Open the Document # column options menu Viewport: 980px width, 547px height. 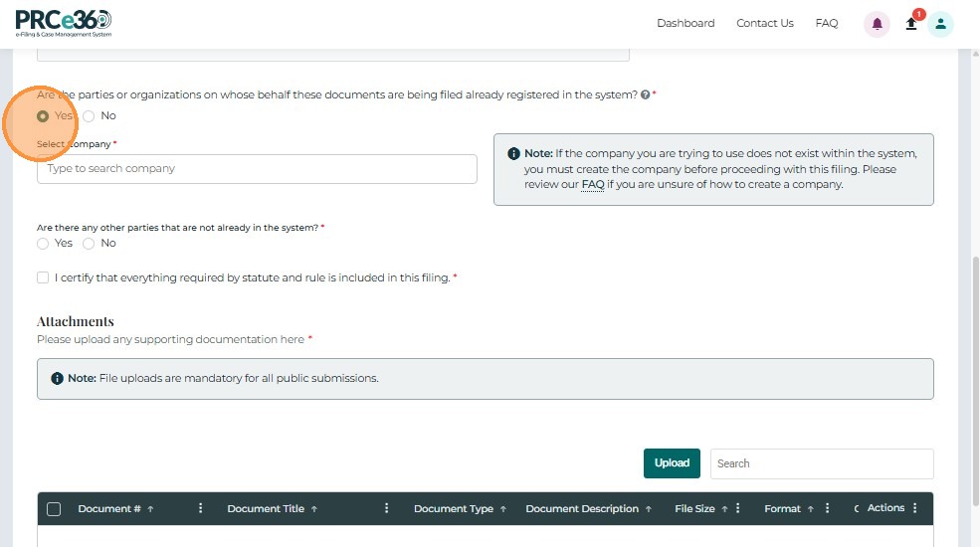(x=201, y=508)
